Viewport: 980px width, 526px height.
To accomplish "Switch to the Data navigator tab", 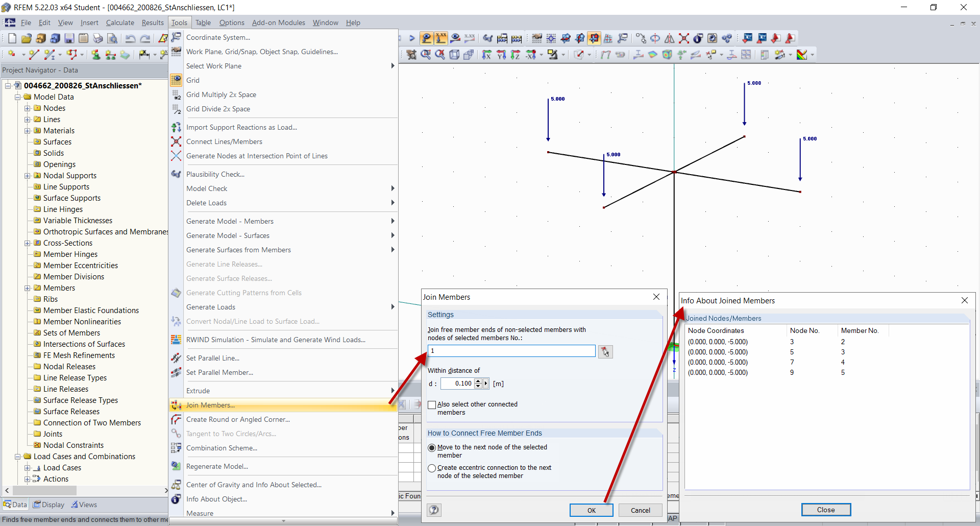I will [15, 505].
